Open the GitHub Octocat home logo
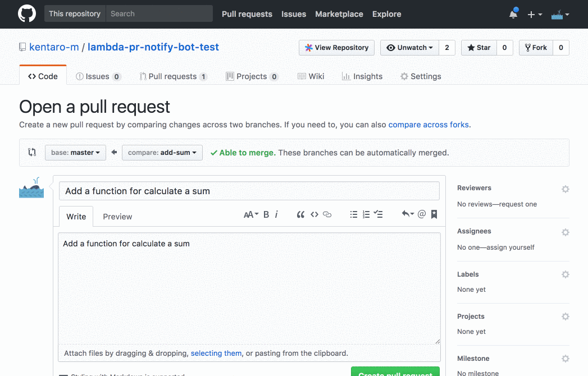This screenshot has width=588, height=376. click(x=27, y=14)
